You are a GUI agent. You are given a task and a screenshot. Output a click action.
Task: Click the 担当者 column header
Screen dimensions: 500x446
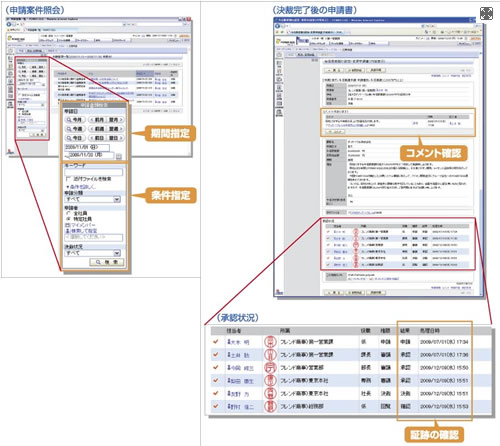click(x=234, y=331)
